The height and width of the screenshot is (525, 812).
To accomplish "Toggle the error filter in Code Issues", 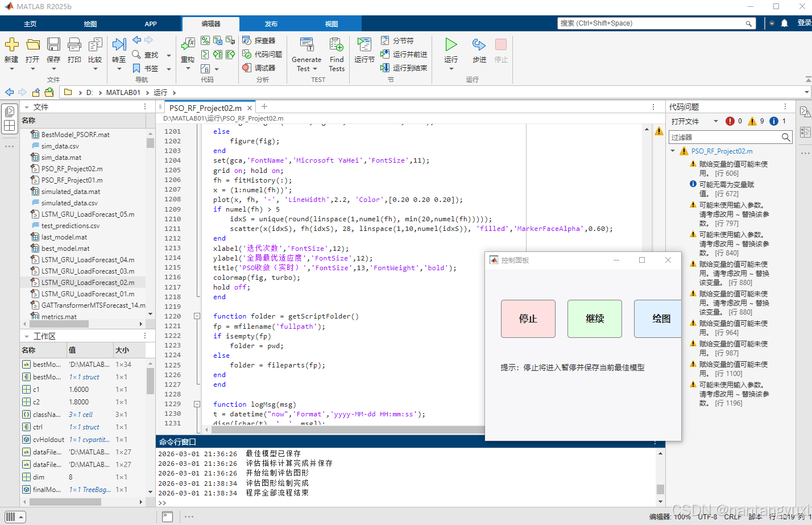I will pos(734,121).
